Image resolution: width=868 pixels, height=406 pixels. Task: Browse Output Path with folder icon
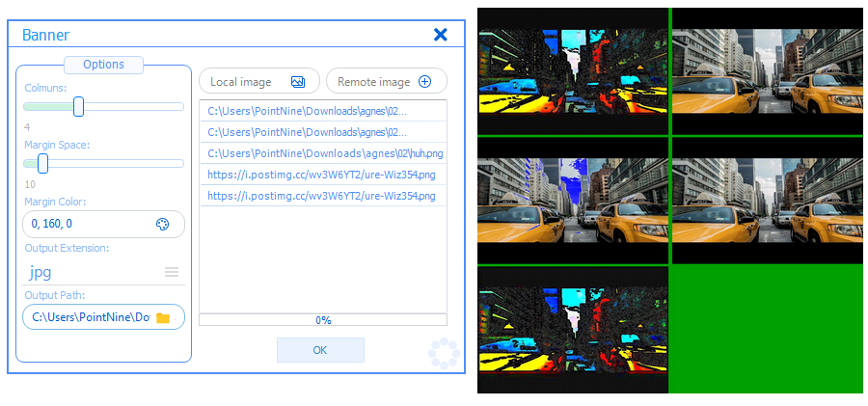coord(163,318)
